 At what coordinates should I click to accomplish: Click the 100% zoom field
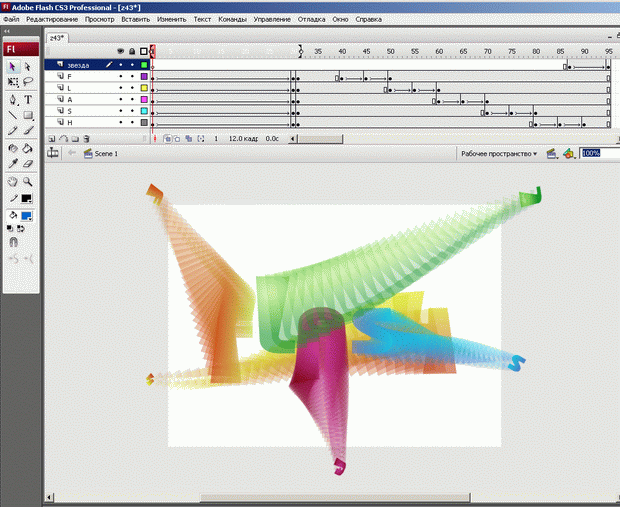[600, 153]
